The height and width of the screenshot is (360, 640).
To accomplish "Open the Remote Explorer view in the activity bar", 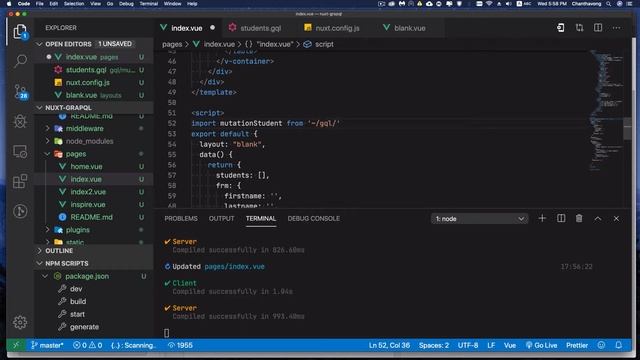I will 20,151.
